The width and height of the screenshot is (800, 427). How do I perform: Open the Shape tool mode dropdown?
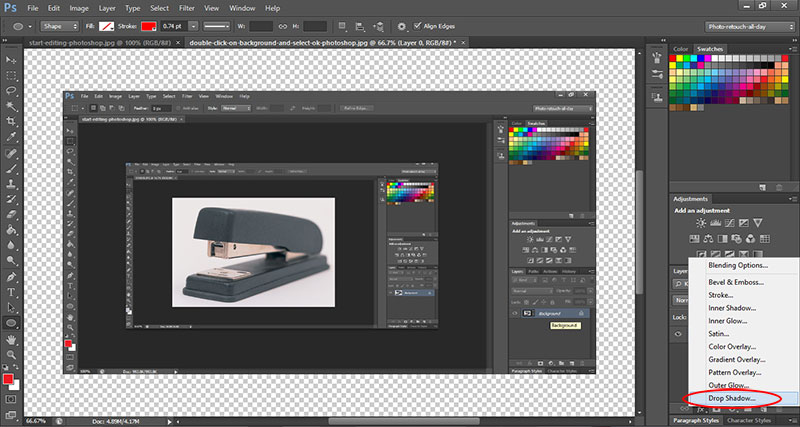click(57, 27)
